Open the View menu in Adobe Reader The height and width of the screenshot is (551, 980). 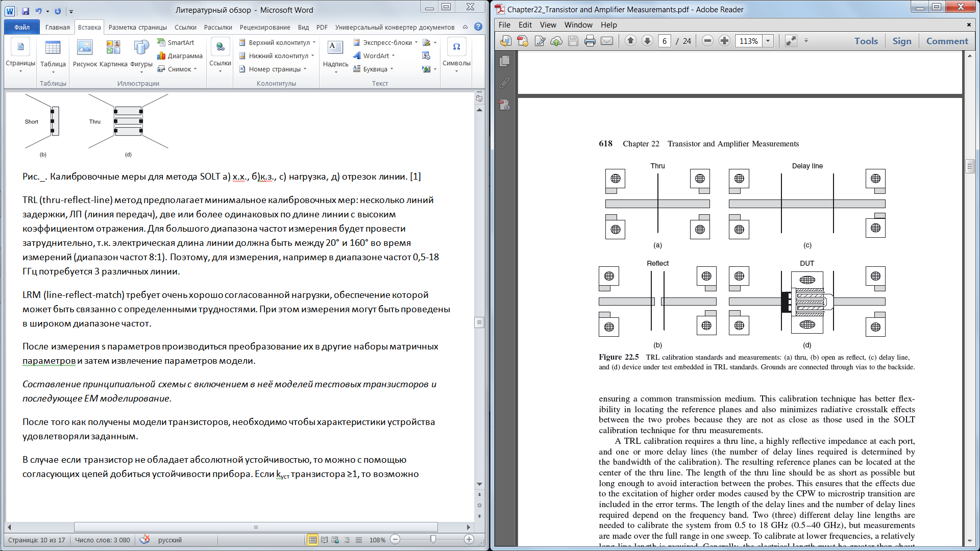coord(548,24)
